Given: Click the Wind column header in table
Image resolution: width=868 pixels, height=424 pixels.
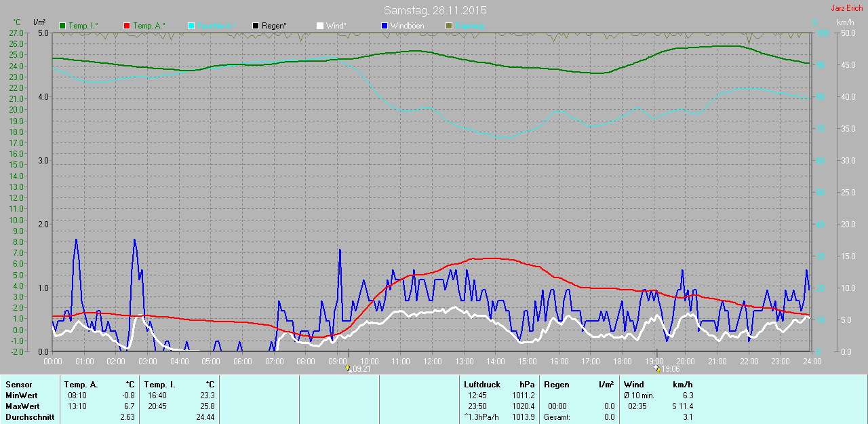Looking at the screenshot, I should [x=633, y=385].
